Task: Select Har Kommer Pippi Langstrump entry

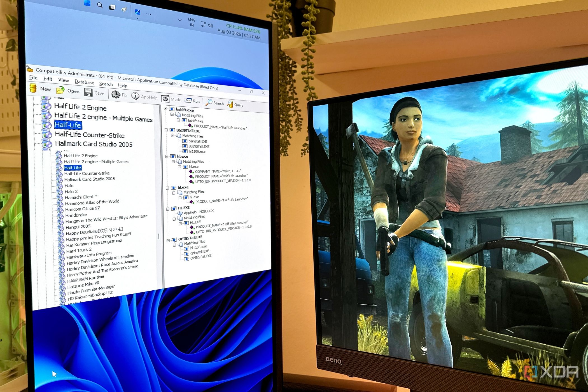Action: (94, 243)
